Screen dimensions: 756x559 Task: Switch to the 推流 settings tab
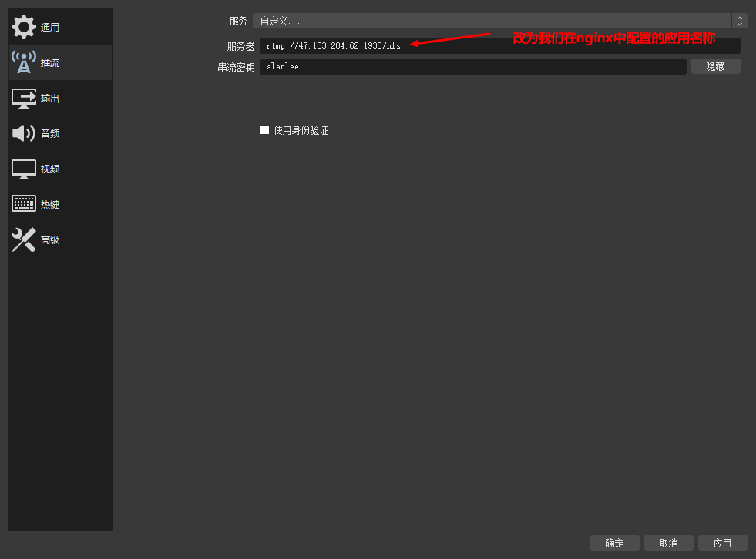60,62
